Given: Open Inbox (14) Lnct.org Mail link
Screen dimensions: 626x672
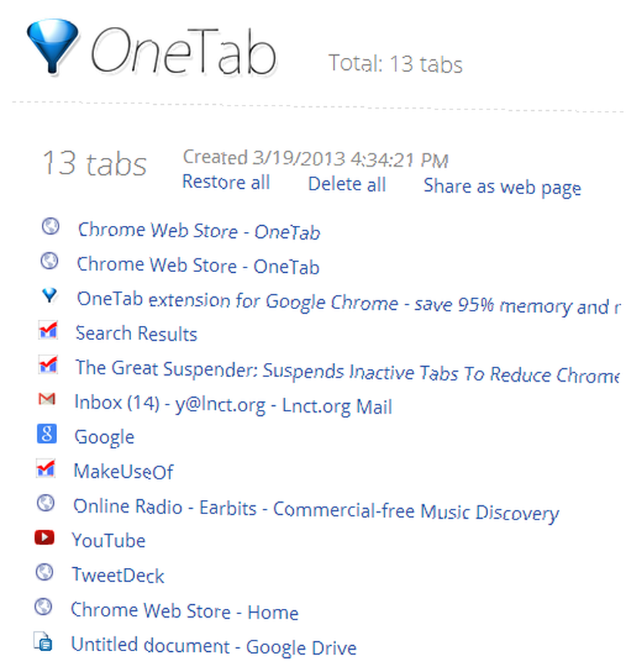Looking at the screenshot, I should 233,405.
